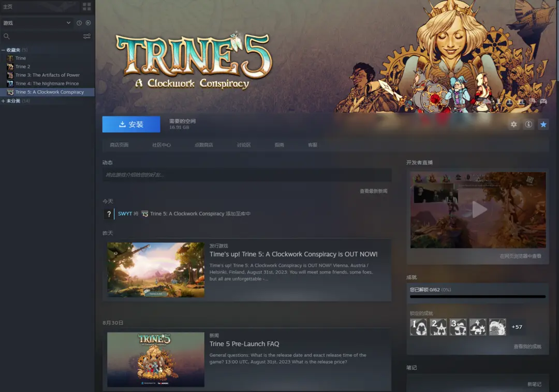
Task: Click 查看最新新闻 link
Action: click(x=373, y=191)
